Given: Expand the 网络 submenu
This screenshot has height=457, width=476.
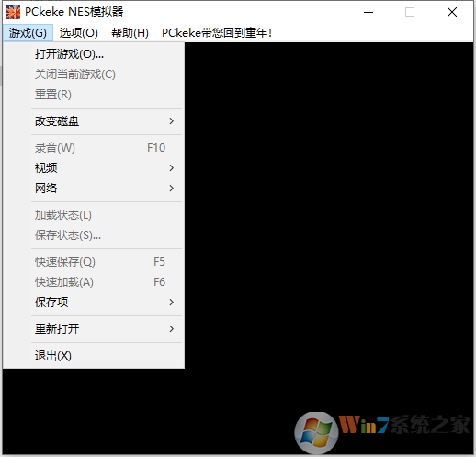Looking at the screenshot, I should pyautogui.click(x=94, y=189).
